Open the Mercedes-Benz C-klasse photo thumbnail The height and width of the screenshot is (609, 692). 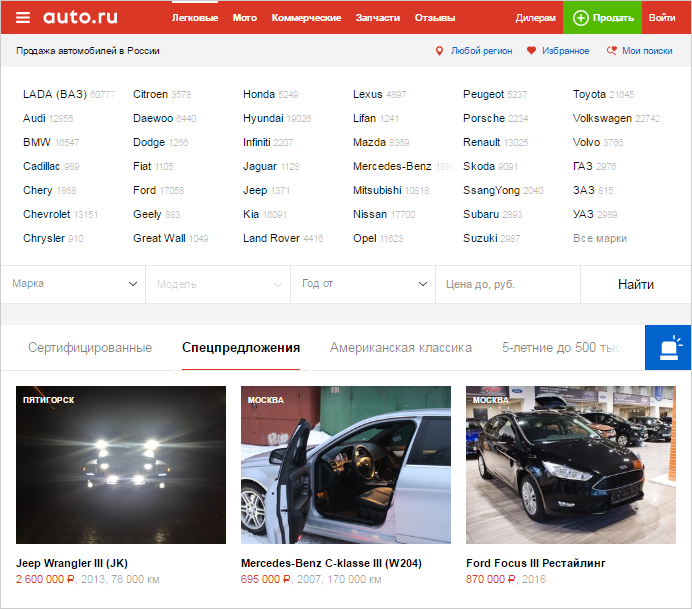(346, 465)
